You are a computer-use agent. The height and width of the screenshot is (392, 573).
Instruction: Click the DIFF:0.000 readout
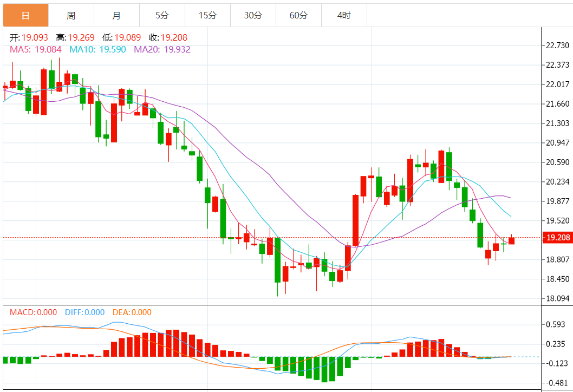click(85, 312)
